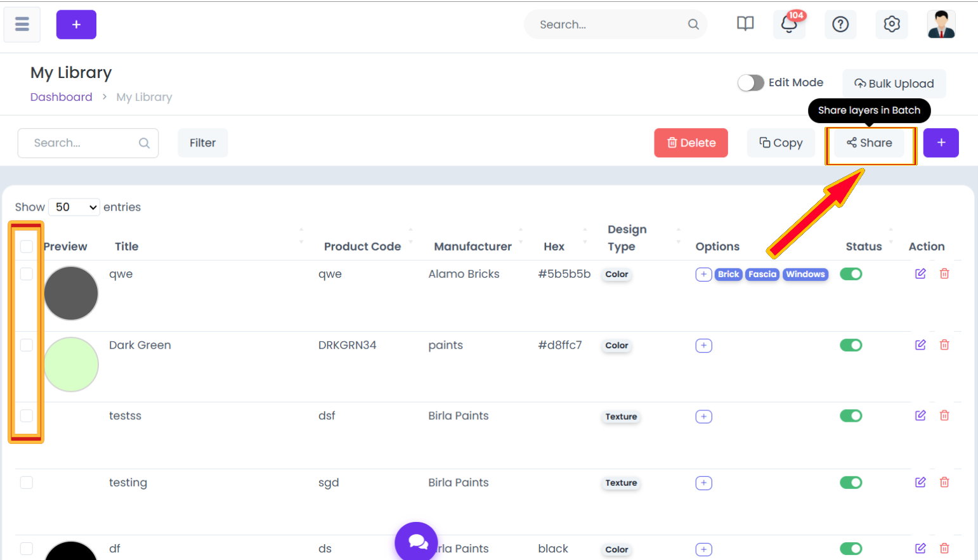Sort by Hex column
Screen dimensions: 978x560
click(x=554, y=246)
